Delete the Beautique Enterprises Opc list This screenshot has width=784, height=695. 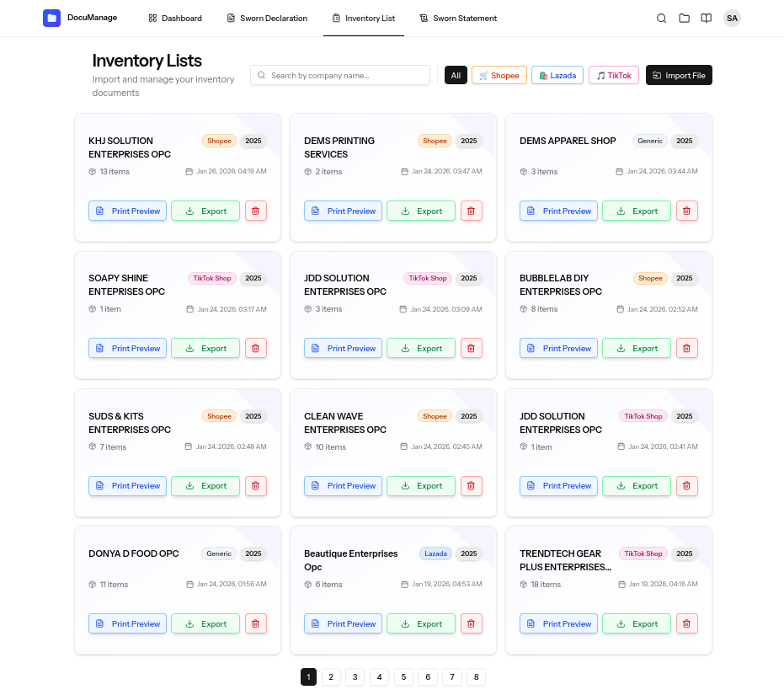471,623
